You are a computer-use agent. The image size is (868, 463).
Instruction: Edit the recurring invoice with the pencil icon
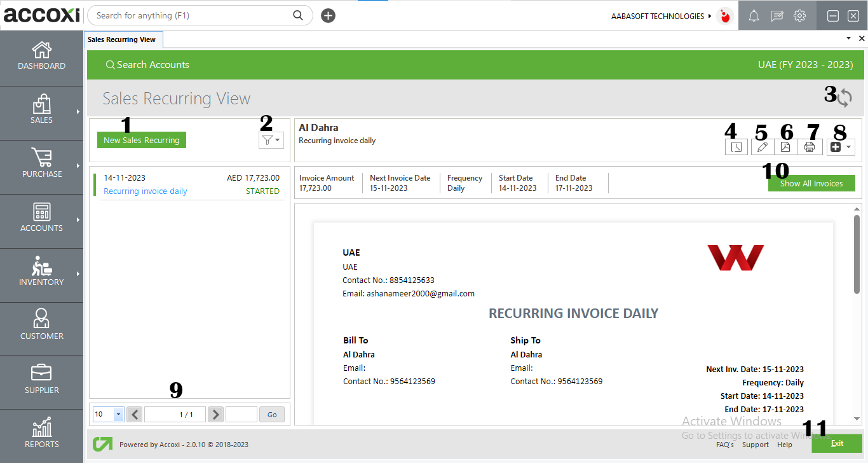(x=761, y=147)
